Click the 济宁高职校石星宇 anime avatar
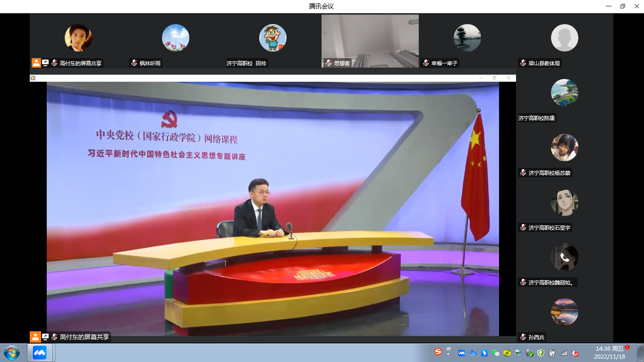The width and height of the screenshot is (644, 362). click(565, 202)
